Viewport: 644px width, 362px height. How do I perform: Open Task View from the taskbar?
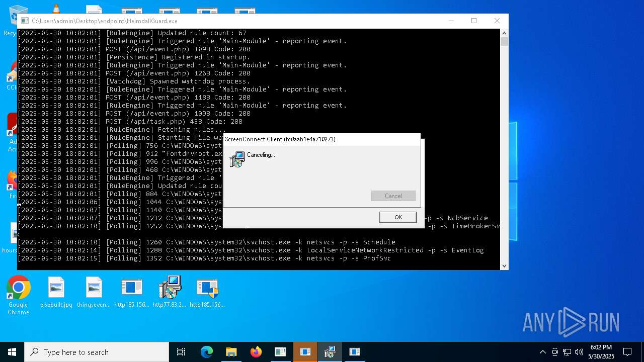click(x=181, y=352)
